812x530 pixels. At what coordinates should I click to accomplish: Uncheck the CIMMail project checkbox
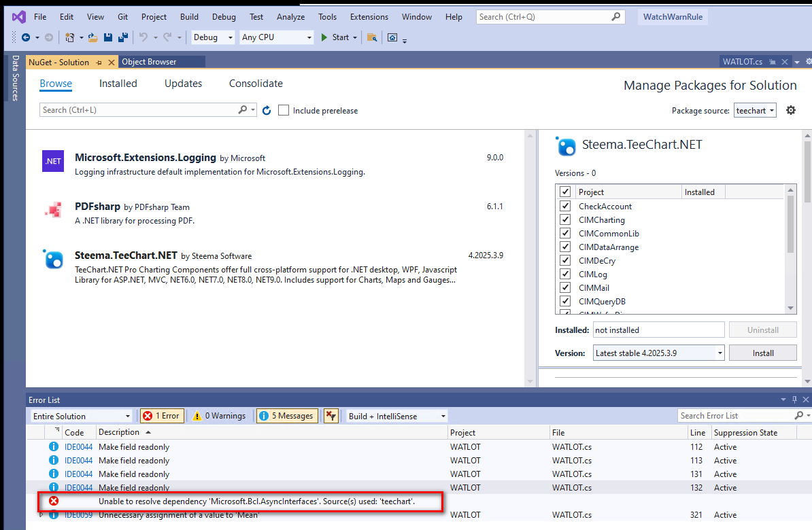pos(565,287)
